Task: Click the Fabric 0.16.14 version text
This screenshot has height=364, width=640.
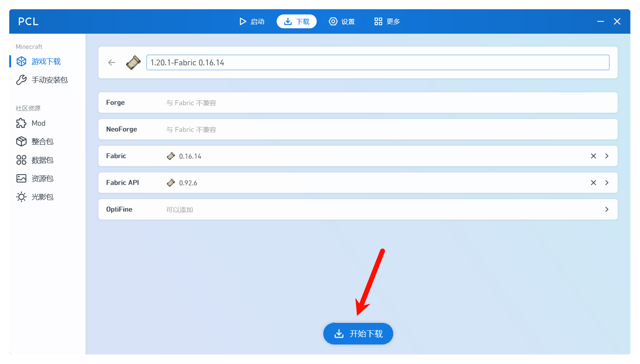Action: [x=190, y=157]
